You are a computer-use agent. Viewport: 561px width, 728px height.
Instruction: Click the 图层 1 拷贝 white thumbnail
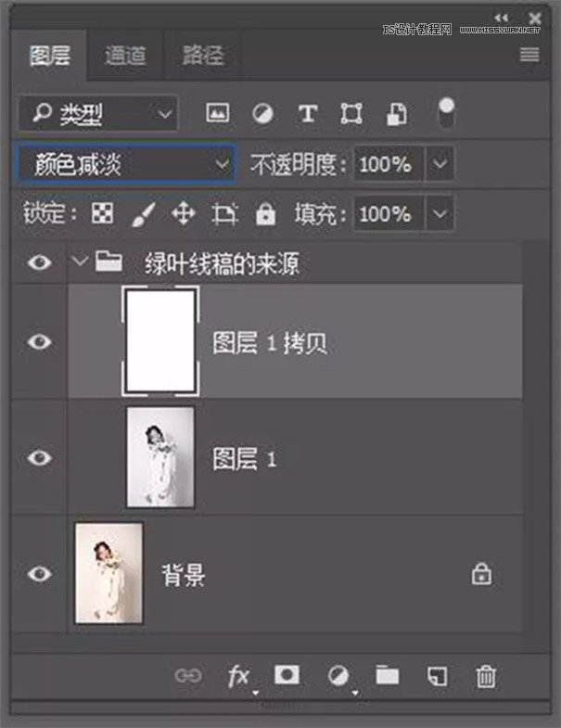pyautogui.click(x=160, y=340)
